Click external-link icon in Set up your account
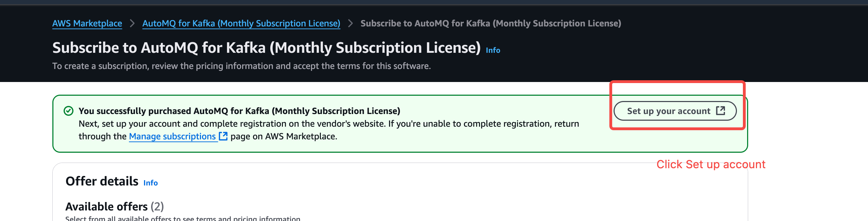The width and height of the screenshot is (868, 221). click(720, 111)
